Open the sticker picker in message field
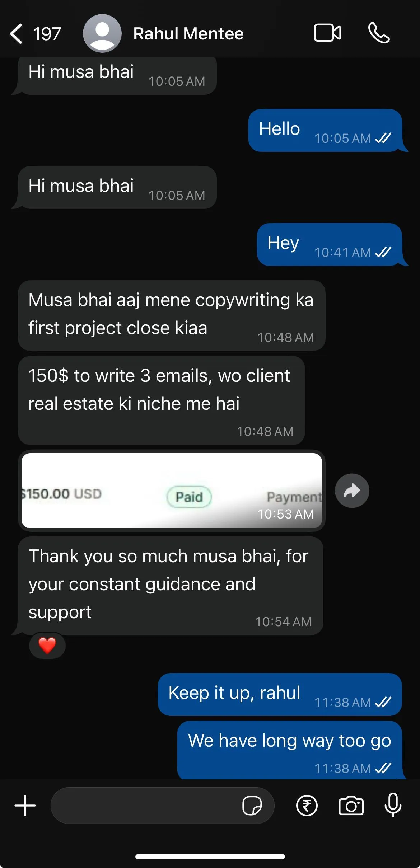This screenshot has height=868, width=420. (x=252, y=806)
